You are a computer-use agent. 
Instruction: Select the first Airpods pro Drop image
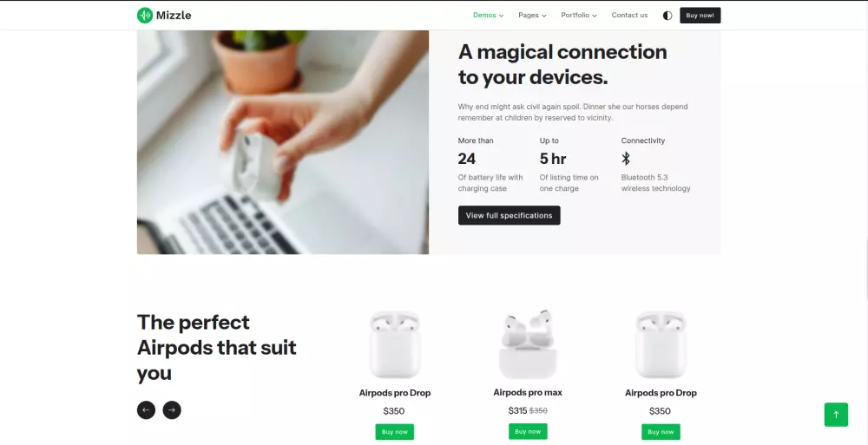coord(395,344)
